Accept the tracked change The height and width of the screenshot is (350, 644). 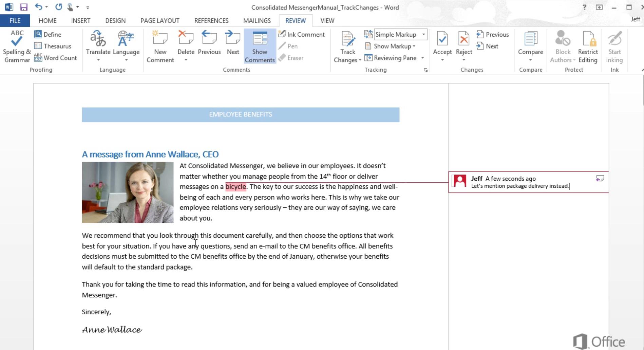(442, 42)
